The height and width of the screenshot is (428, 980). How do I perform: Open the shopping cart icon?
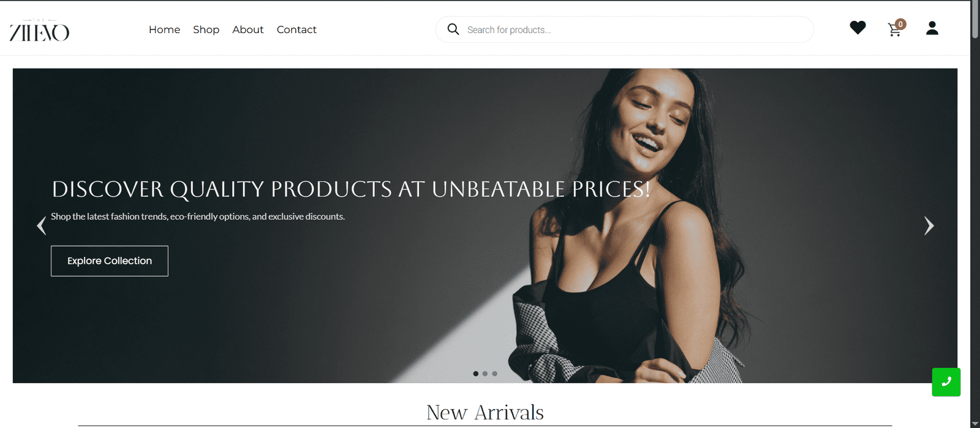(x=895, y=29)
